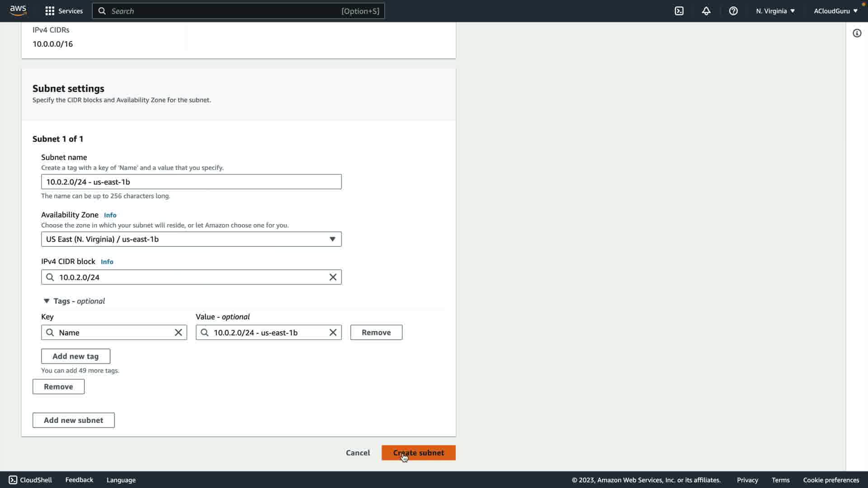Click the Add new subnet button
Viewport: 868px width, 488px height.
(73, 420)
